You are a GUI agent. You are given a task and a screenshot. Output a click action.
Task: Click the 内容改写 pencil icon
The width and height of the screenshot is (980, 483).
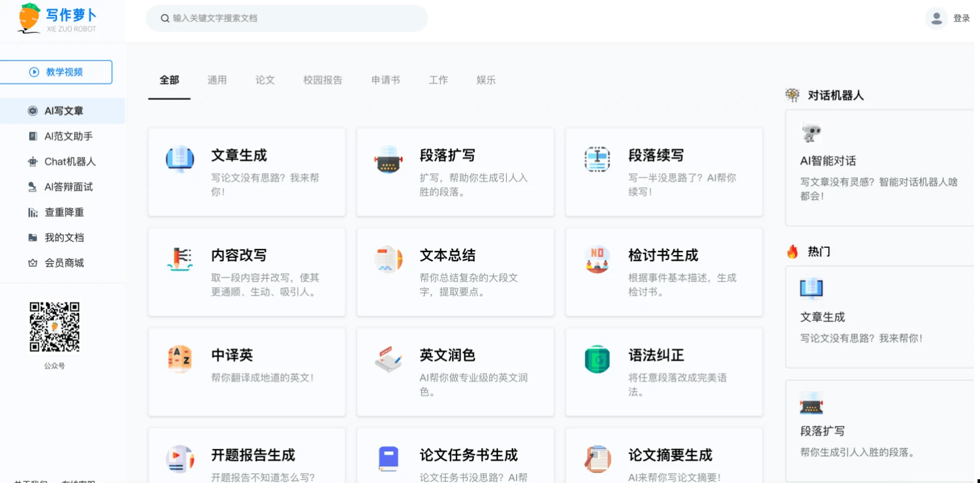coord(180,259)
